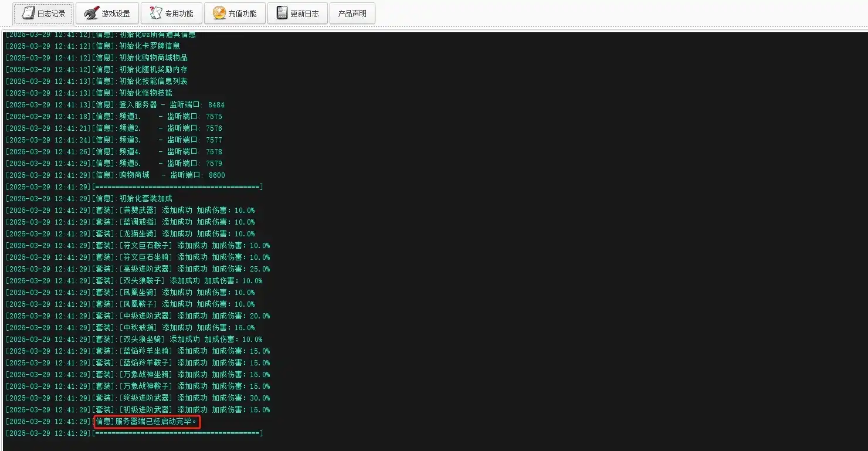
Task: Click the 双头狼坐骑 set bonus line
Action: [134, 339]
